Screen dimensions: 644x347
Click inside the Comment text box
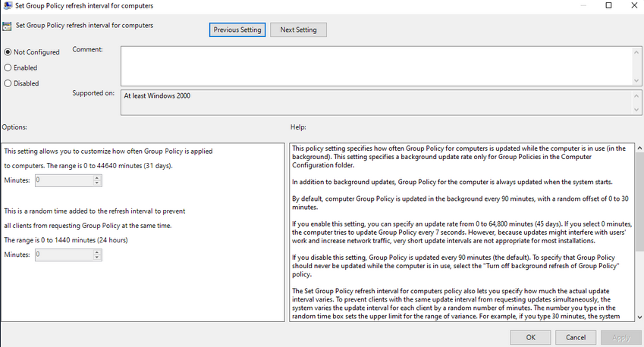click(375, 64)
